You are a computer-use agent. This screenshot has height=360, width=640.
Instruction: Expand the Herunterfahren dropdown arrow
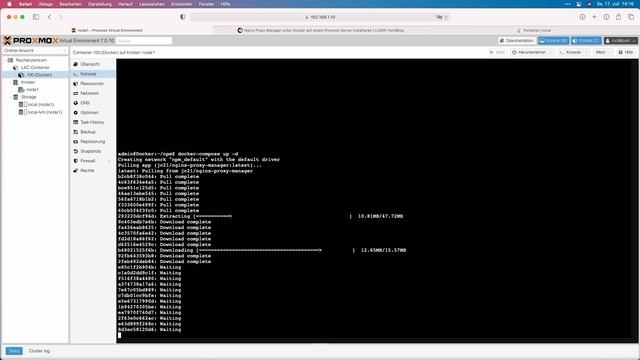[551, 52]
